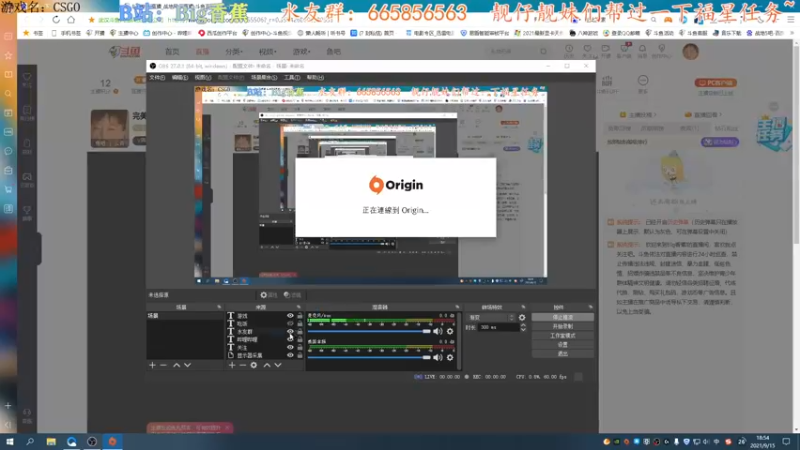Screen dimensions: 800x450
Task: Open scene transition properties gear
Action: pos(522,317)
